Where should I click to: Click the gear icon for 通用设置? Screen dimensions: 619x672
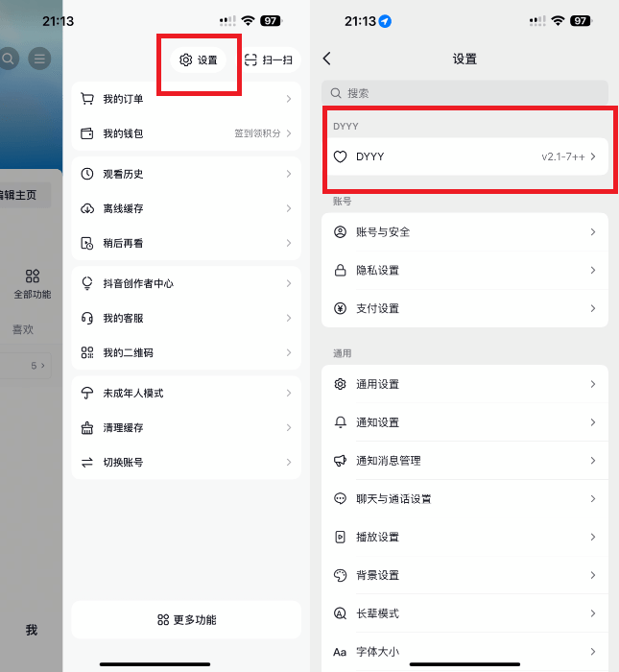(x=340, y=384)
